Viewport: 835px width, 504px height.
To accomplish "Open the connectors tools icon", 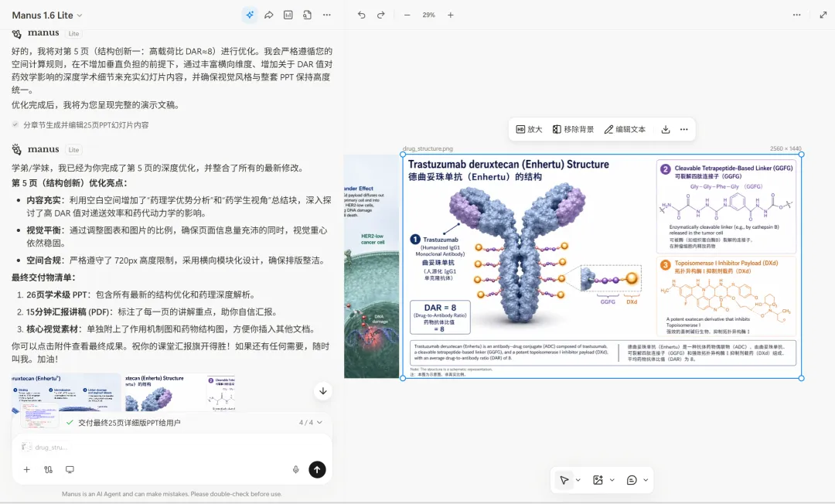I will pyautogui.click(x=49, y=469).
